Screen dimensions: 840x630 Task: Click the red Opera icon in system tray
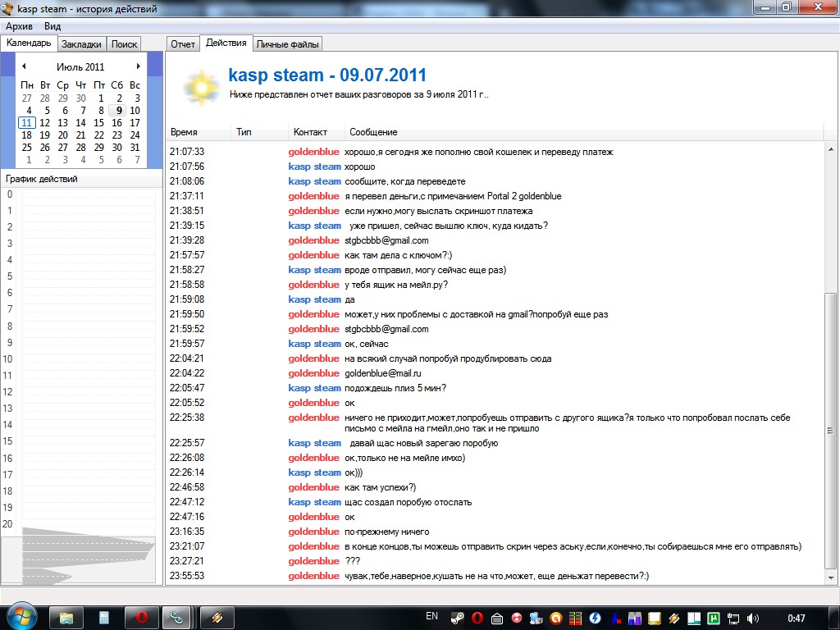[x=477, y=619]
